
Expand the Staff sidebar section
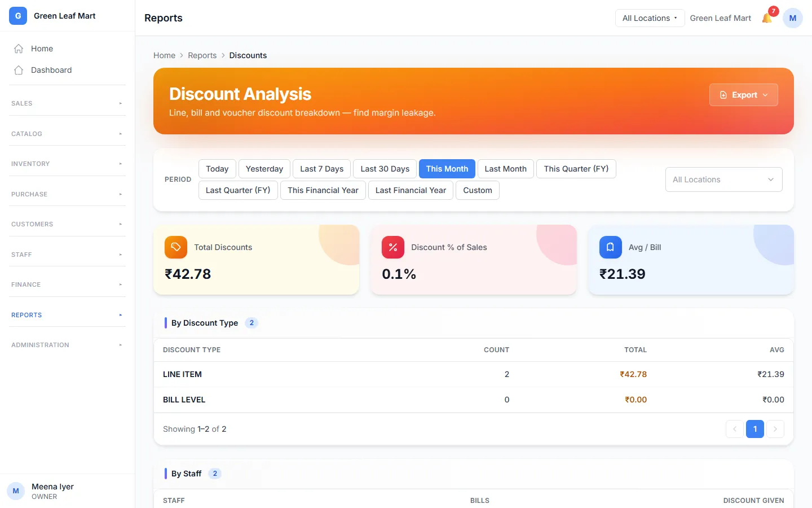click(x=67, y=255)
